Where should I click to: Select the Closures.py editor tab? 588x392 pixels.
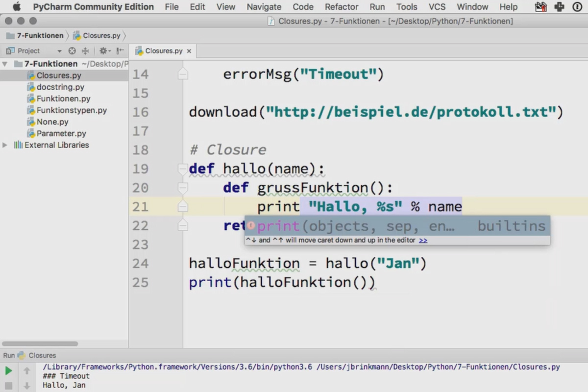pos(164,51)
